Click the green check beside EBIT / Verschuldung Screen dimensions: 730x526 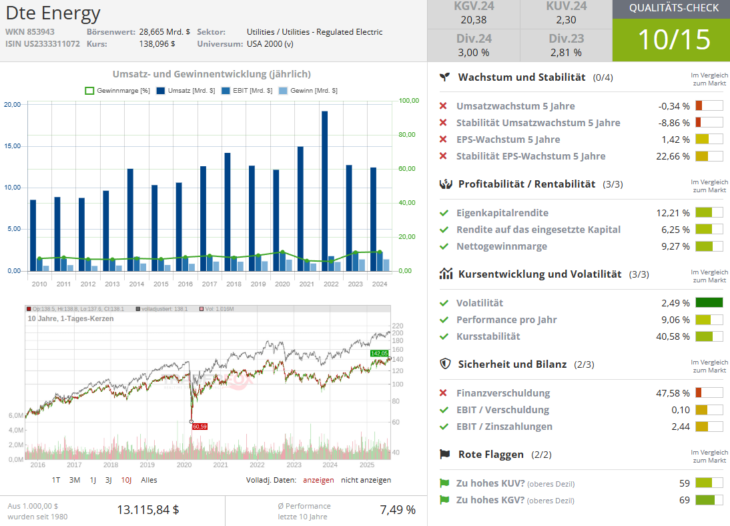pyautogui.click(x=444, y=410)
